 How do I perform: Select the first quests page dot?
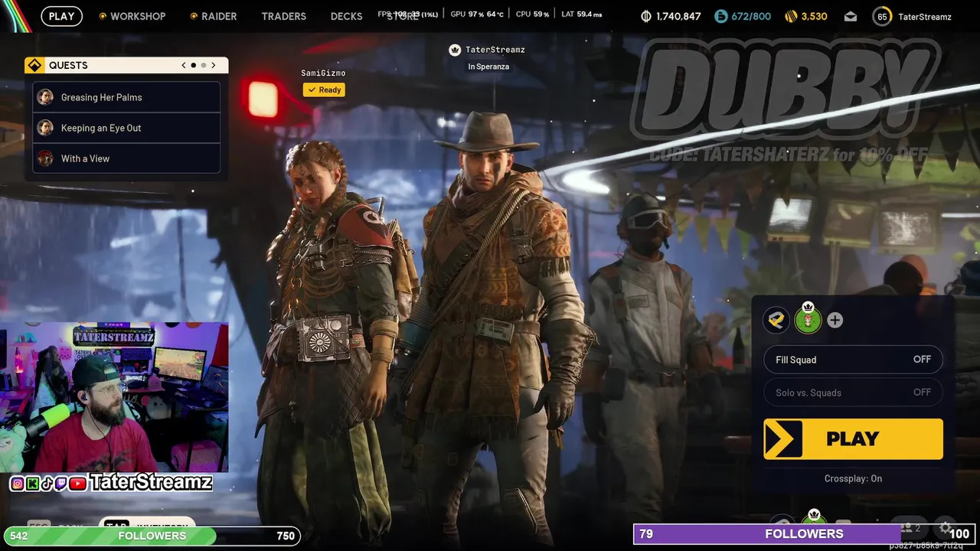tap(194, 65)
